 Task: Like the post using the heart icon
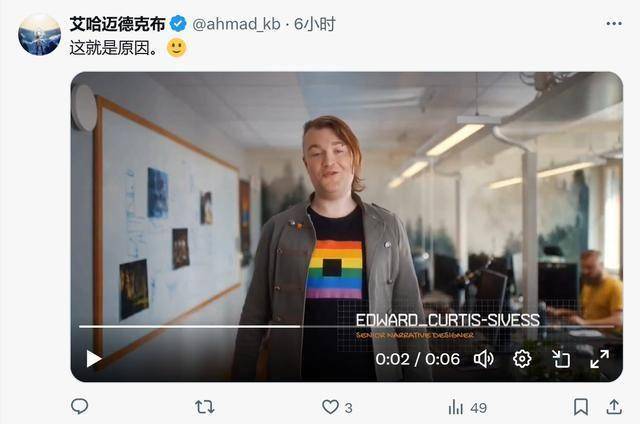330,407
